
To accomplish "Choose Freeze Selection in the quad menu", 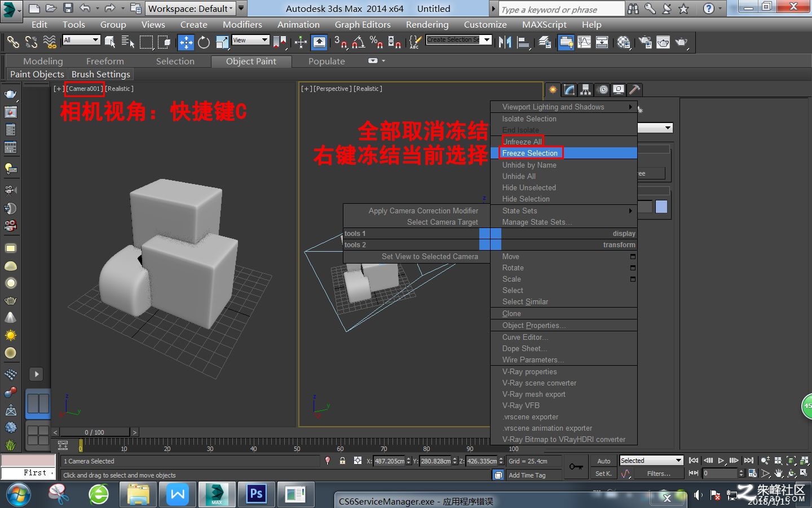I will (x=564, y=153).
